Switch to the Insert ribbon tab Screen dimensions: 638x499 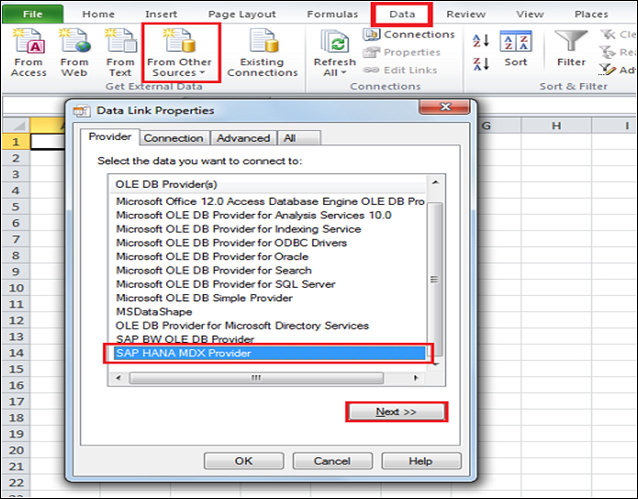coord(161,14)
